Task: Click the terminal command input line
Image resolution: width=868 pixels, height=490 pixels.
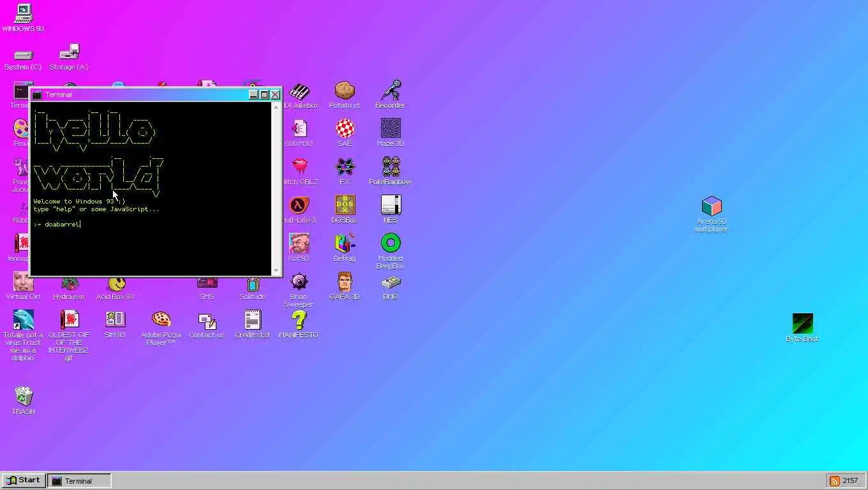Action: (151, 224)
